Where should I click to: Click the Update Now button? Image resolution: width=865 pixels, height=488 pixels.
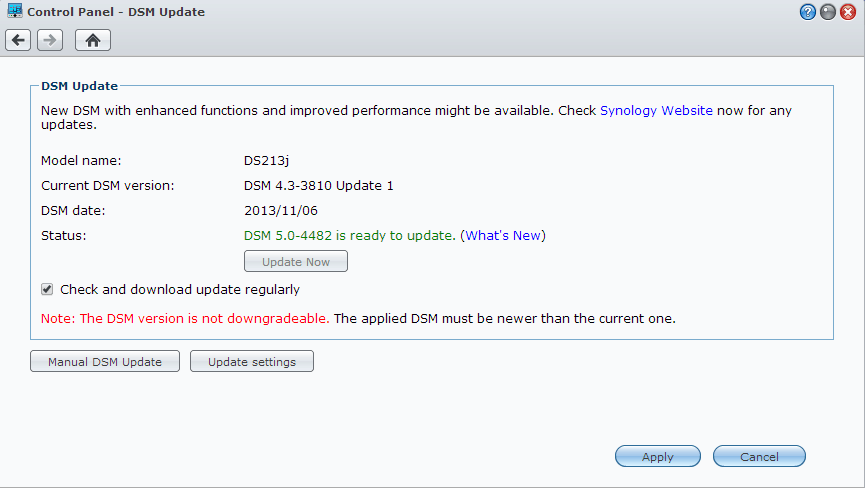click(296, 262)
